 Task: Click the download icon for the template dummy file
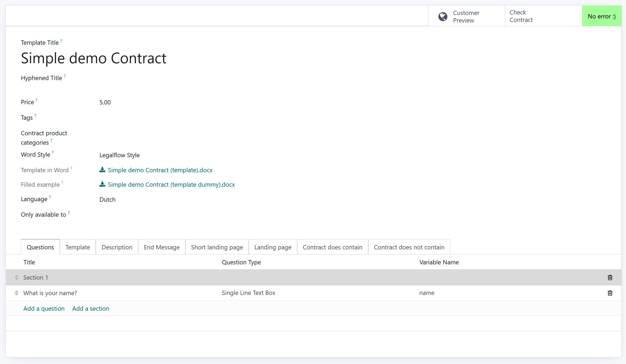[x=102, y=184]
